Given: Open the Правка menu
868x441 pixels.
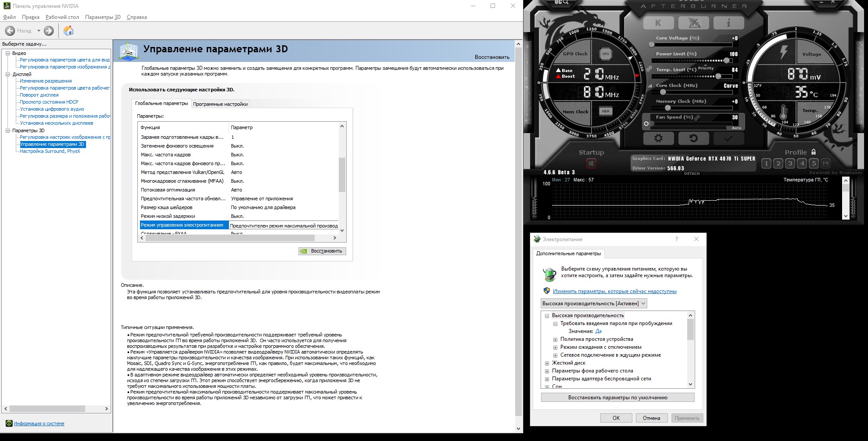Looking at the screenshot, I should pyautogui.click(x=31, y=17).
